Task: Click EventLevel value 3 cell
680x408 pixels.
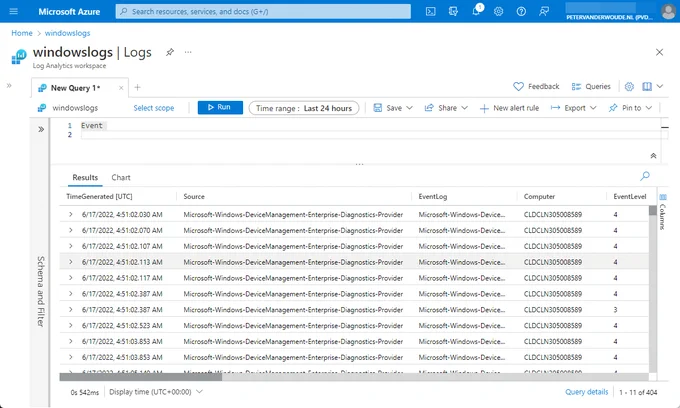Action: 615,310
